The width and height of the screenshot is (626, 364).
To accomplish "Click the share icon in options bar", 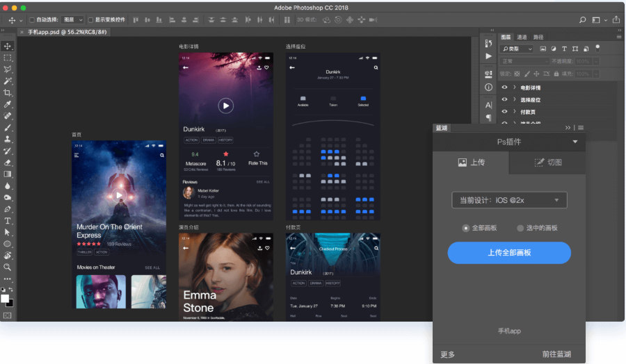I will 616,19.
